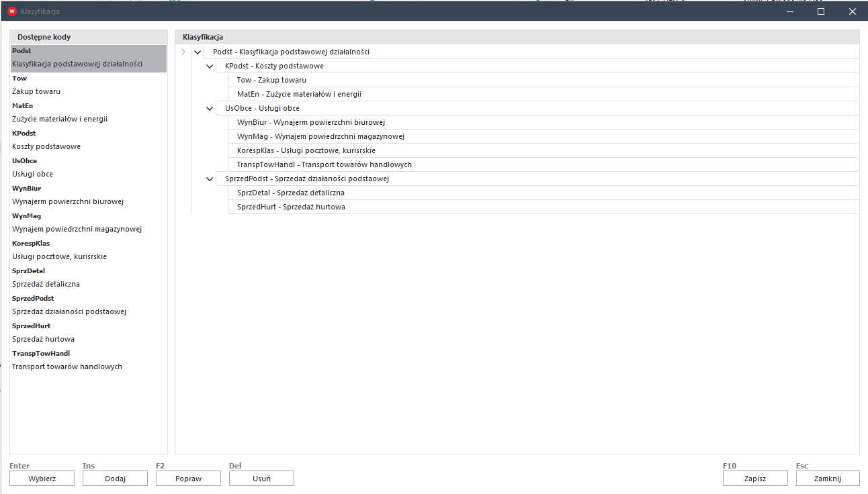Choose KorespKlas in the Dostępne kody list
This screenshot has width=868, height=494.
point(31,244)
